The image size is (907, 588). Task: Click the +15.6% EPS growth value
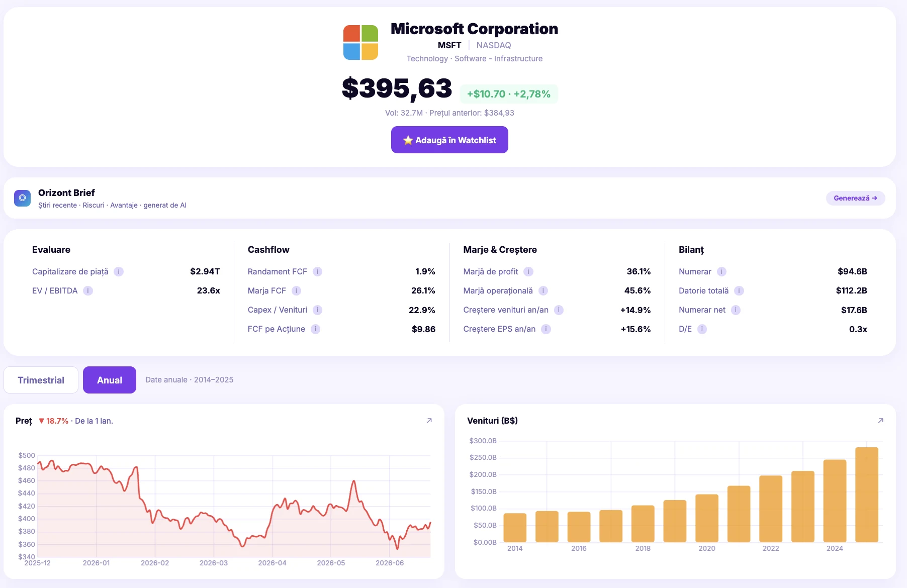[x=636, y=329]
